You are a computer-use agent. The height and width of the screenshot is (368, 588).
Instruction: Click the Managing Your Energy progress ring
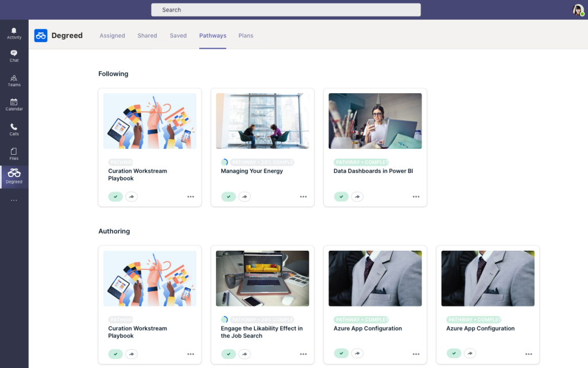point(225,162)
